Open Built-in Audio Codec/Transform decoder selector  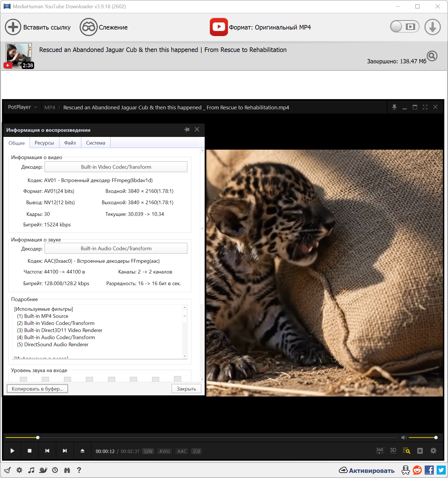[116, 249]
